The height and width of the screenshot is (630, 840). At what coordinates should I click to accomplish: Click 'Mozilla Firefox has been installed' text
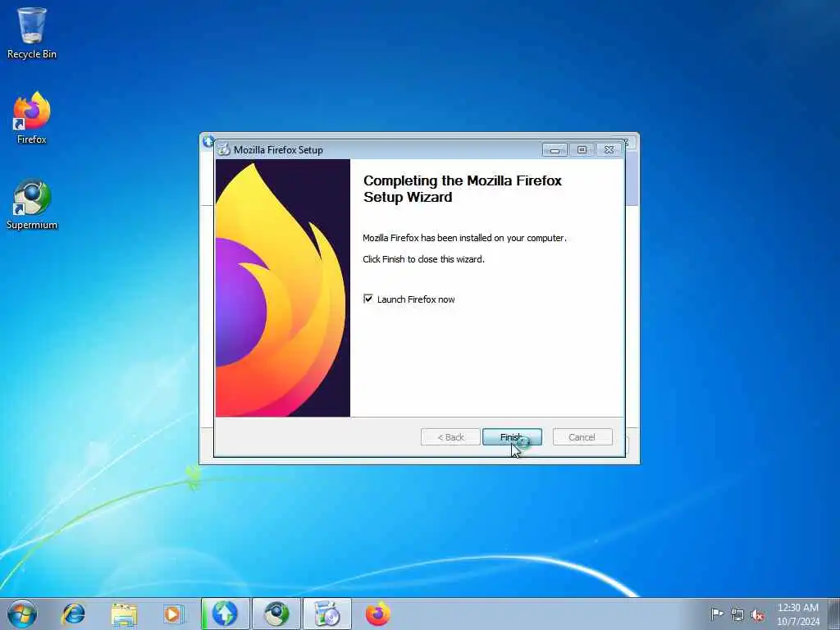pyautogui.click(x=464, y=238)
